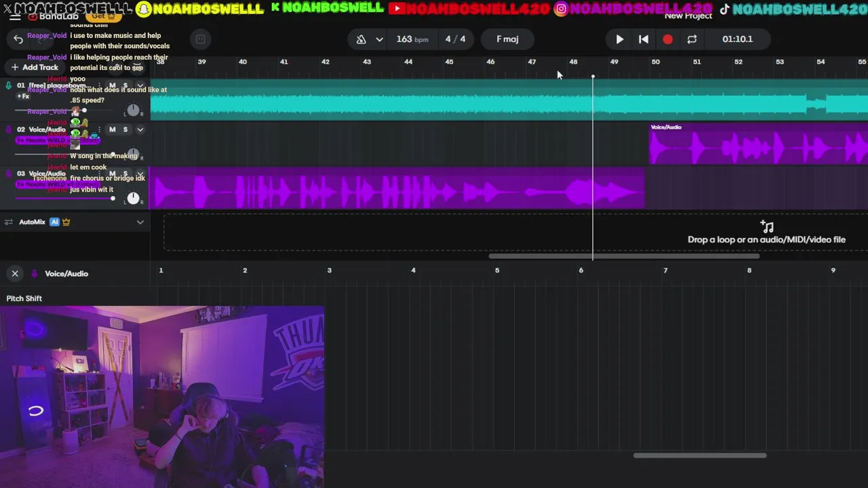This screenshot has width=868, height=488.
Task: Click the Snapchat icon in stream banner
Action: (143, 9)
